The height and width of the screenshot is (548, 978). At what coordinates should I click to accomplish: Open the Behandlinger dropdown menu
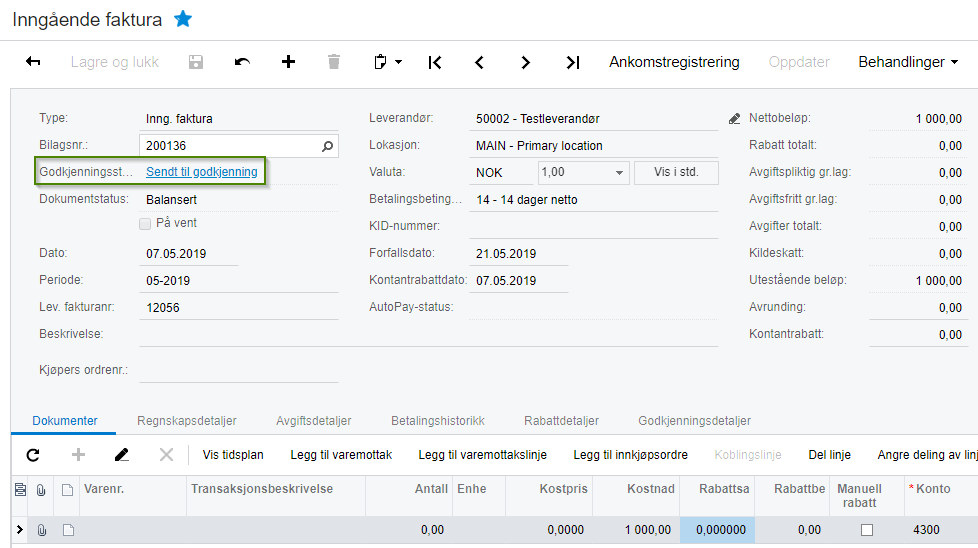pos(908,62)
